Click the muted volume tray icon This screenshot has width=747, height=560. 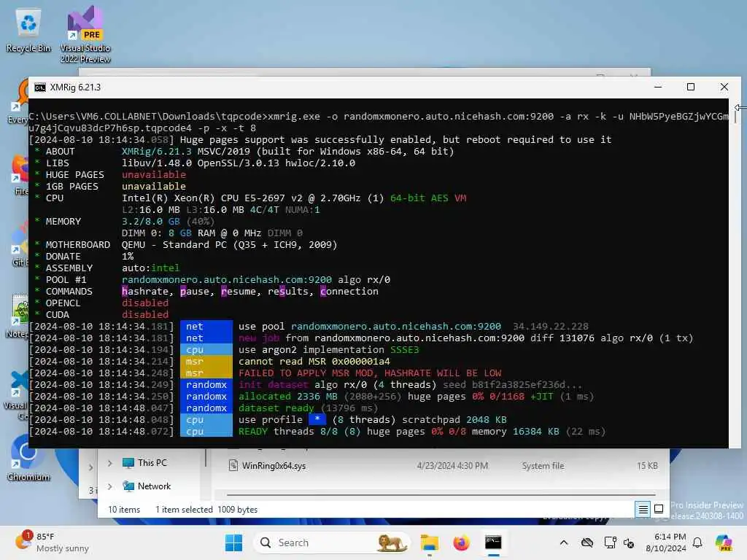click(629, 543)
